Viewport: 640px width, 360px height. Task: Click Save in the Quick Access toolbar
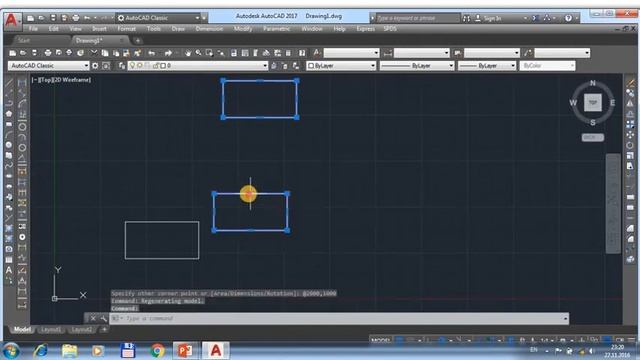coord(53,18)
